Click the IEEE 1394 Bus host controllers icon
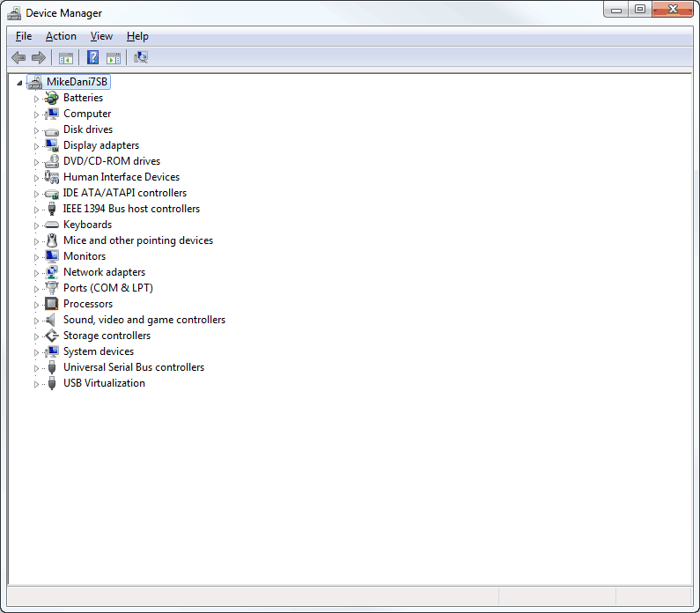Viewport: 700px width, 613px height. pos(52,209)
